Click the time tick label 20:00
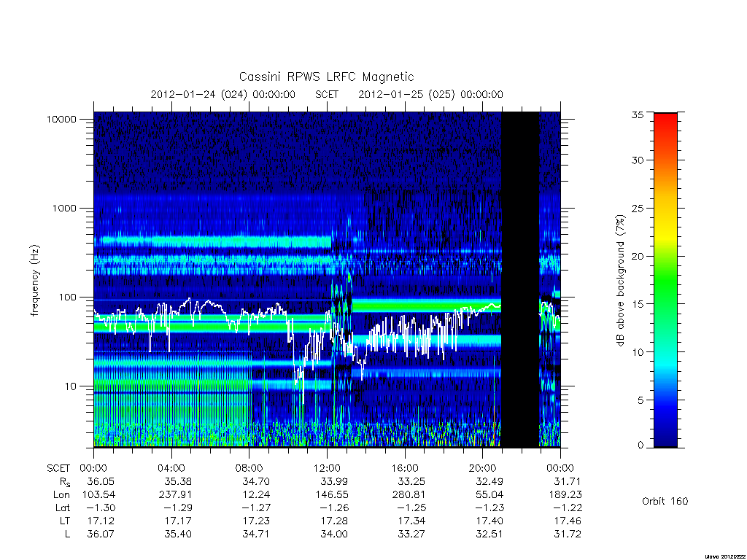 pyautogui.click(x=483, y=469)
